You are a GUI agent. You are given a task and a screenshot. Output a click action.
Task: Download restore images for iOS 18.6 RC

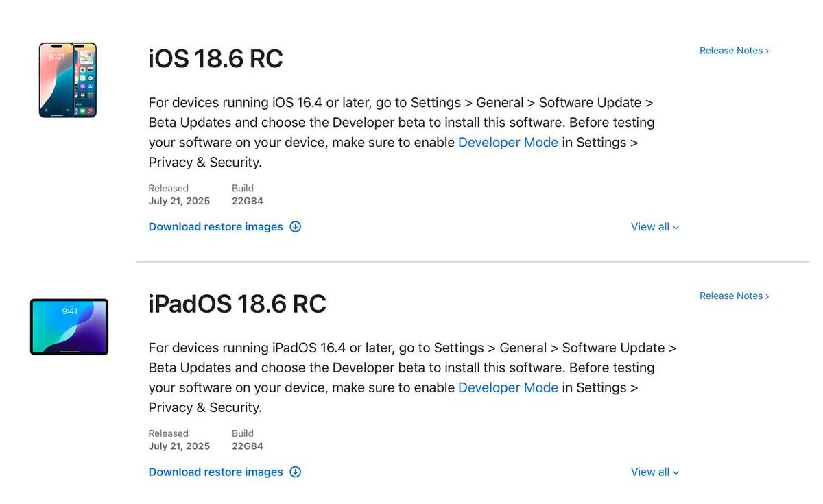click(x=215, y=227)
